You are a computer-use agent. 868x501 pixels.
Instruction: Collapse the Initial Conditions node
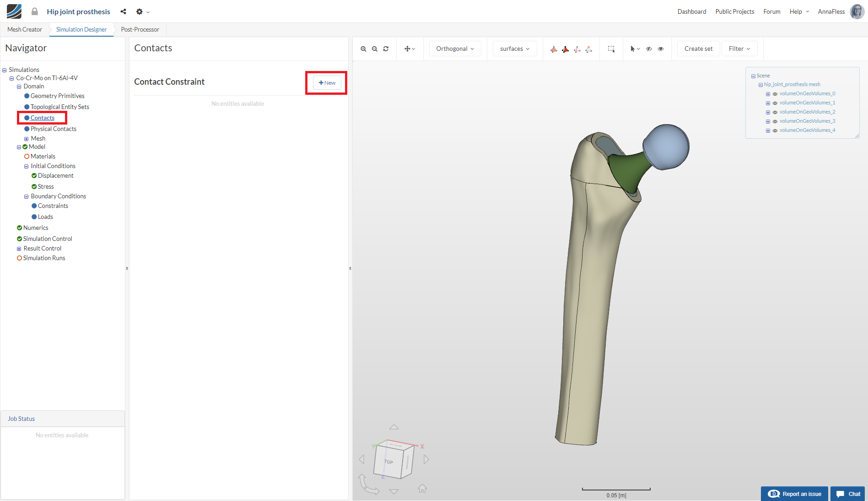[27, 166]
